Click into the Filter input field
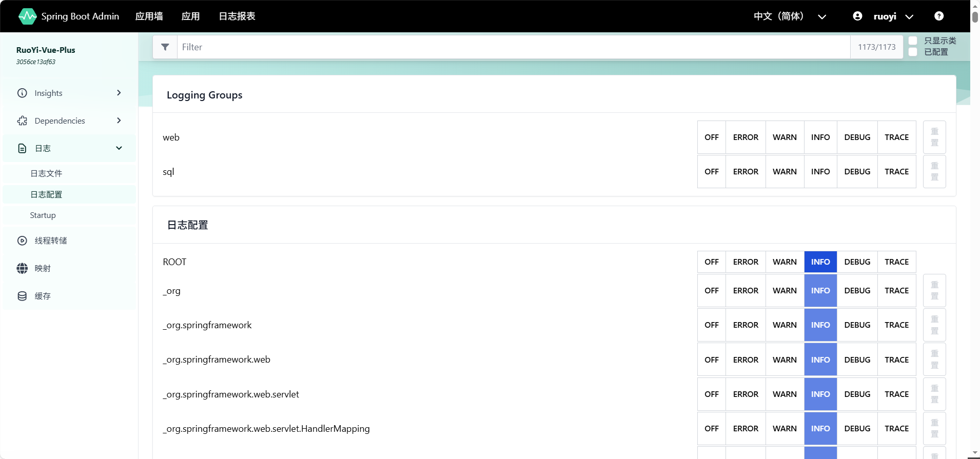The image size is (980, 459). [x=513, y=47]
